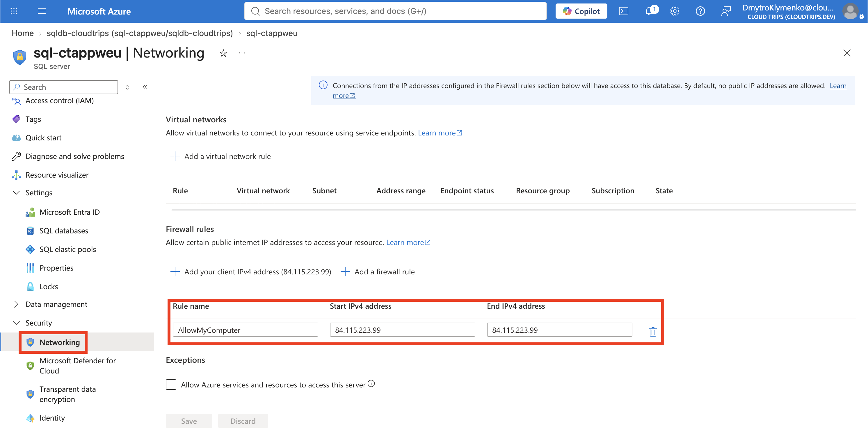Viewport: 868px width, 429px height.
Task: Select Networking in the sidebar
Action: (59, 342)
